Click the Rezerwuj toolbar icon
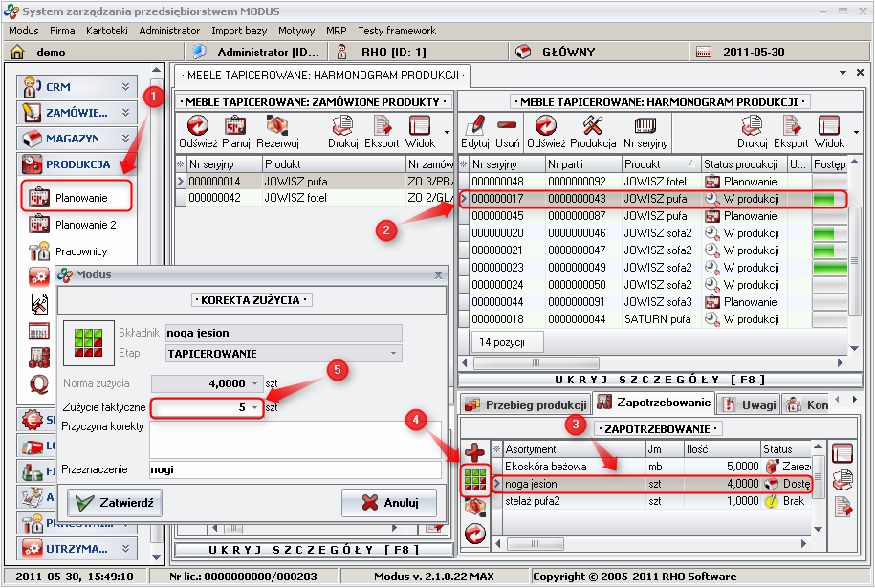Screen dimensions: 875x588 pyautogui.click(x=278, y=126)
